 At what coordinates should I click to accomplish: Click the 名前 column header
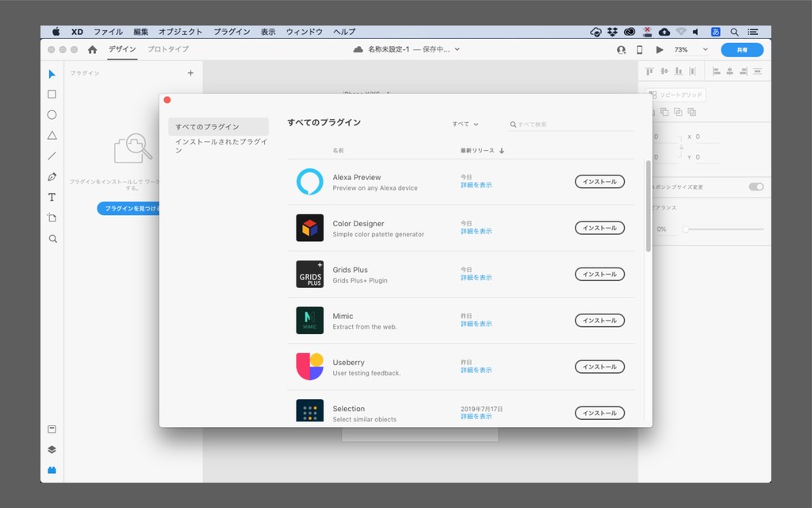(338, 150)
